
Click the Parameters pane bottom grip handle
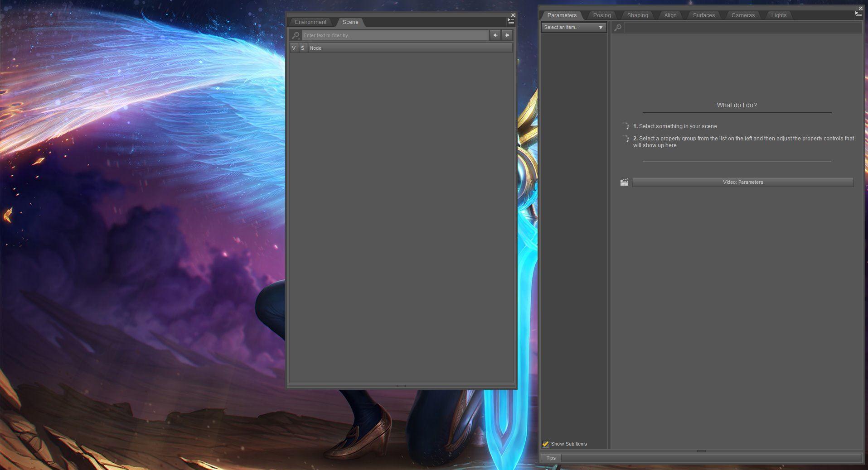701,451
